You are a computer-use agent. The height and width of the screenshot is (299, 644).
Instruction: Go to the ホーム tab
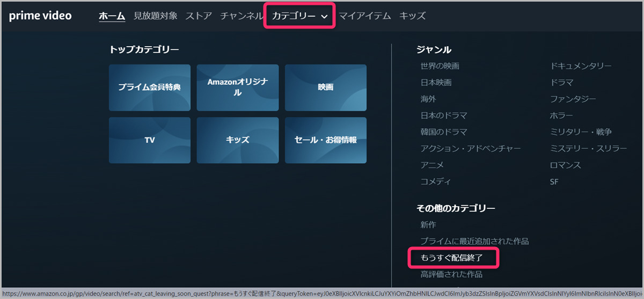[112, 16]
